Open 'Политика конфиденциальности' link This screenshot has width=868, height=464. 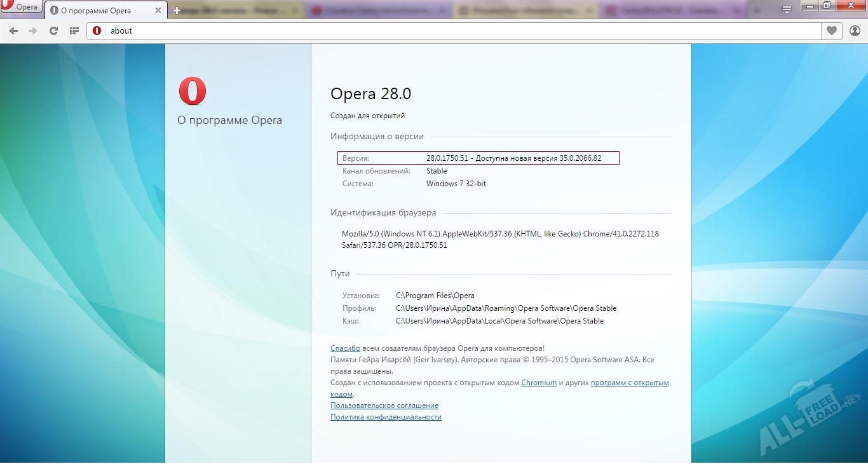(386, 417)
